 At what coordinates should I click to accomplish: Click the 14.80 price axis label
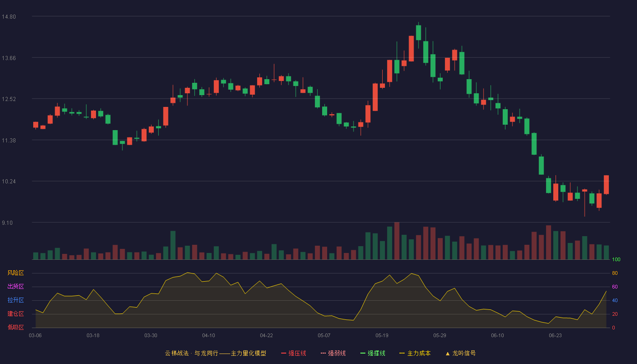[9, 17]
